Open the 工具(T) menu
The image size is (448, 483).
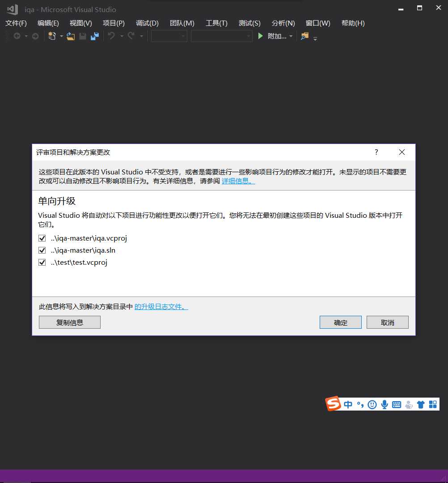pyautogui.click(x=216, y=23)
